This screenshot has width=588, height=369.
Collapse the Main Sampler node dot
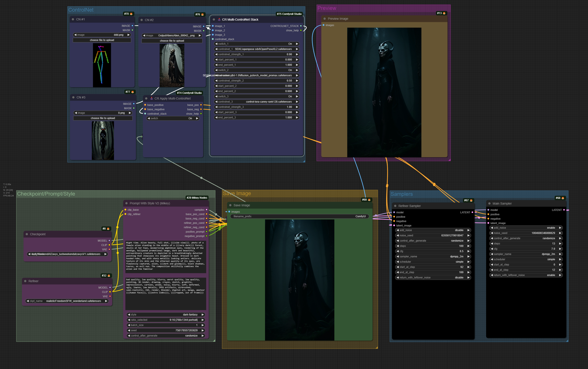pyautogui.click(x=489, y=203)
